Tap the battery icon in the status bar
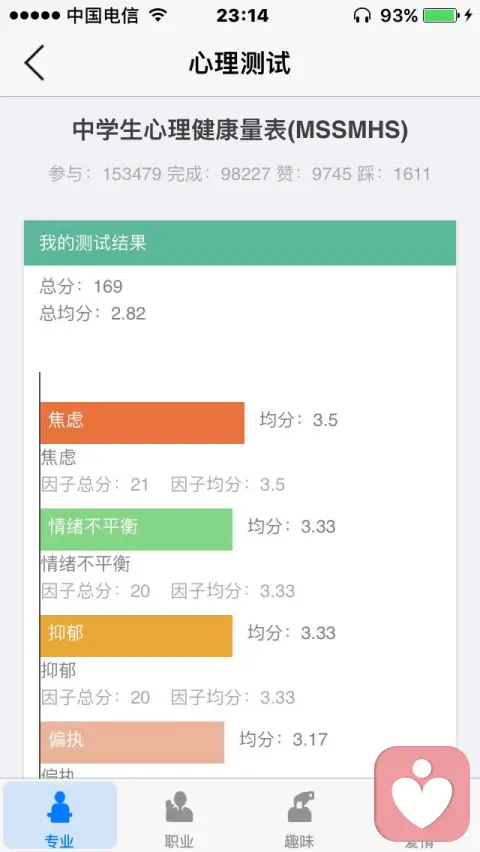 click(x=440, y=15)
